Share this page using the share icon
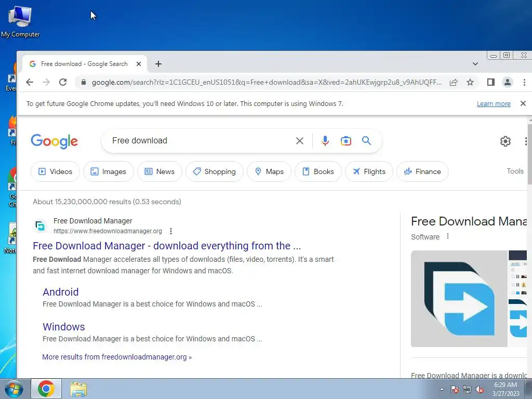The image size is (532, 399). [454, 82]
